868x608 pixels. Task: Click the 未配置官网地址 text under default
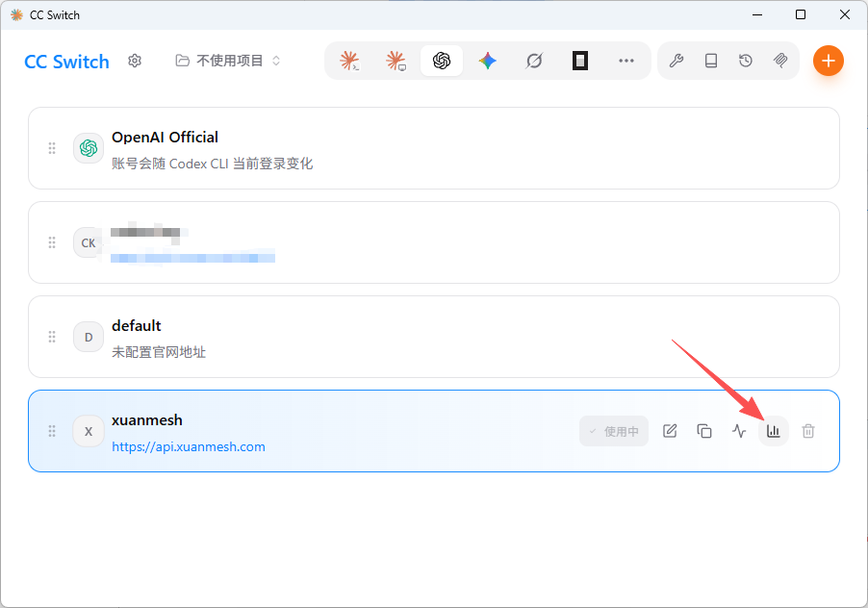point(159,352)
